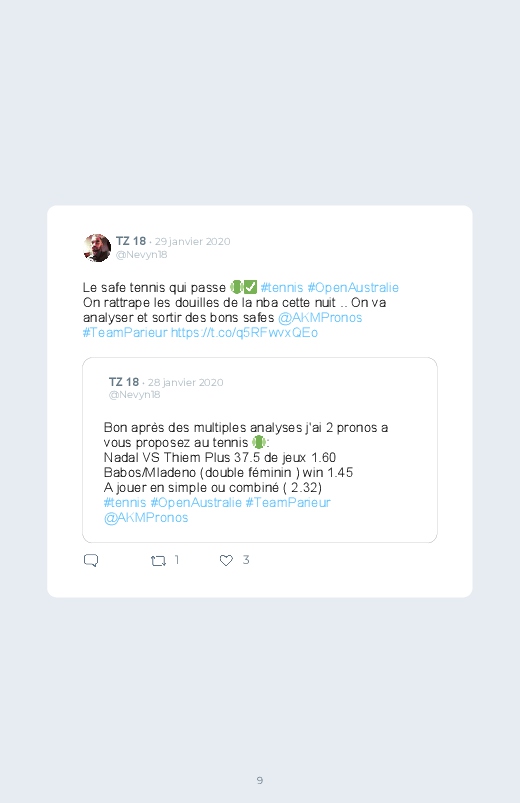The height and width of the screenshot is (803, 520).
Task: Open #TeamParieur hashtag in main tweet
Action: [125, 332]
